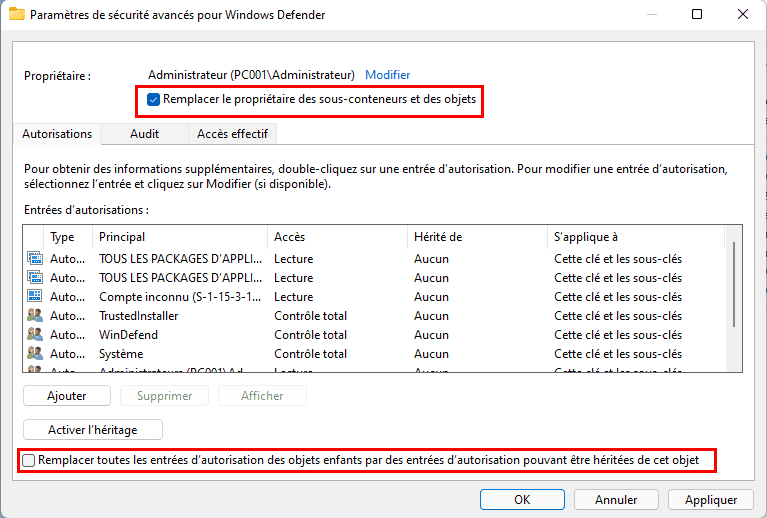767x518 pixels.
Task: Sort by the Type column header
Action: point(68,237)
